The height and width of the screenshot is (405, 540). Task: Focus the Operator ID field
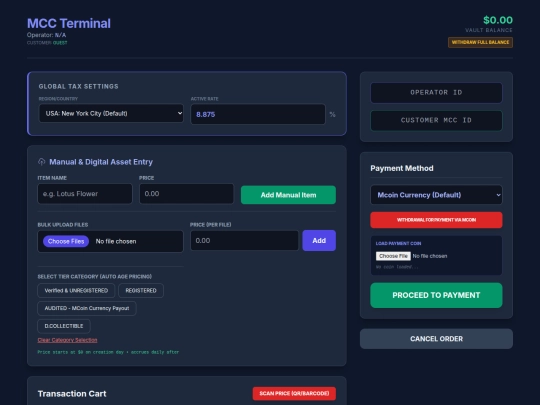(436, 93)
